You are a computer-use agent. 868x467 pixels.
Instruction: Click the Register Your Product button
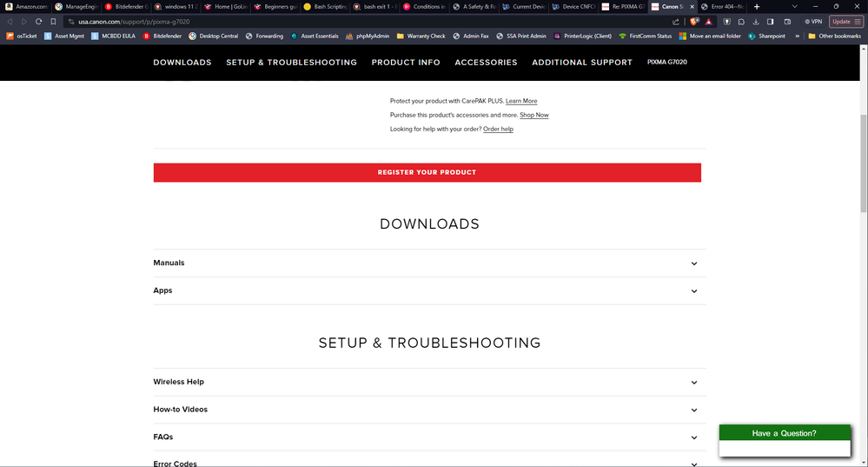point(427,172)
